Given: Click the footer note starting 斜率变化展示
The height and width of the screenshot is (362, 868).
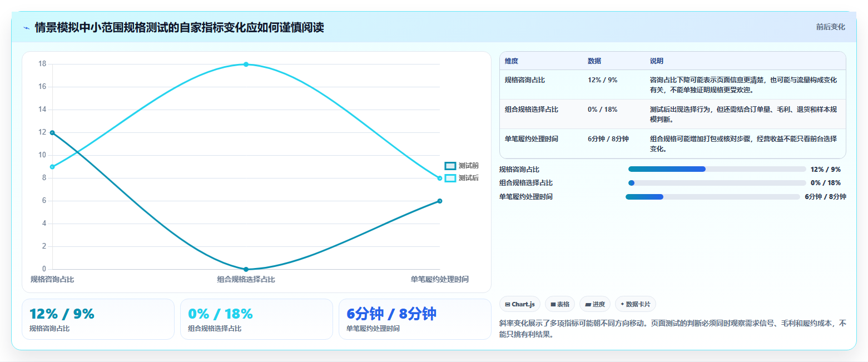Looking at the screenshot, I should 673,329.
